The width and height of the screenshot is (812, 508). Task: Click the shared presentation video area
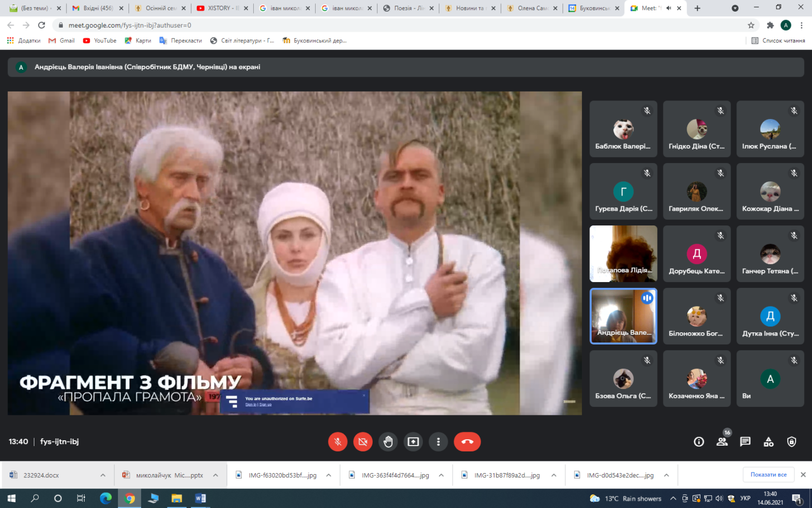[x=294, y=253]
